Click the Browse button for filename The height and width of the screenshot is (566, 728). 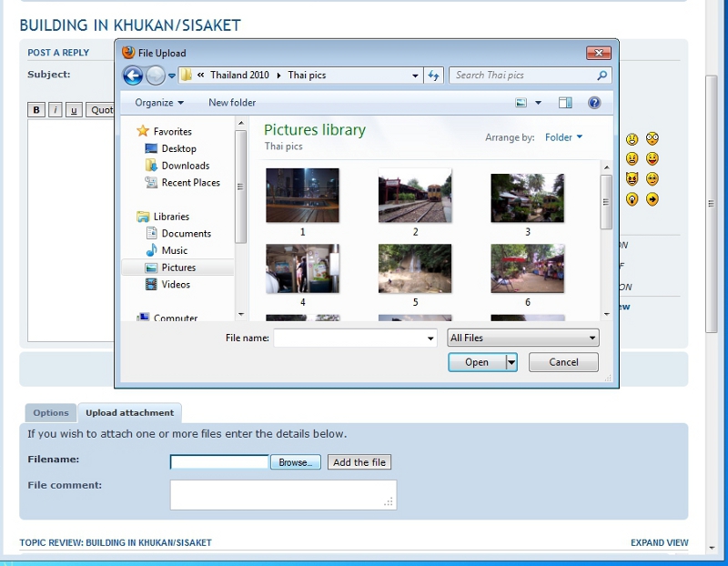coord(295,462)
